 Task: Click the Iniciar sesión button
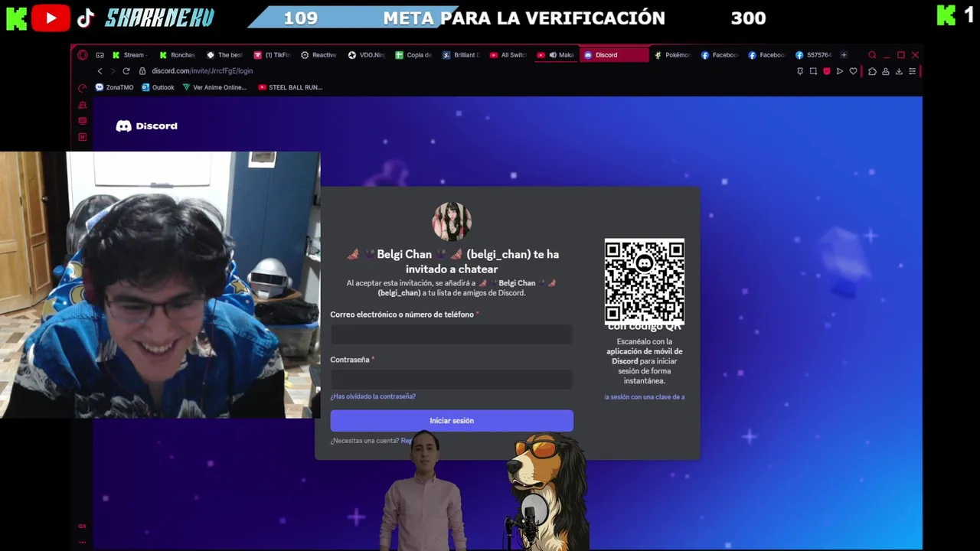[451, 421]
